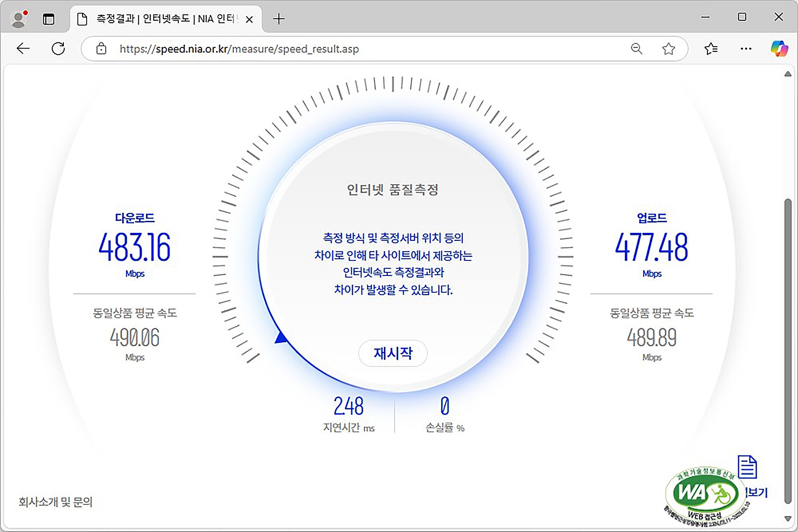Open a new tab with plus
The image size is (798, 532).
pyautogui.click(x=279, y=19)
